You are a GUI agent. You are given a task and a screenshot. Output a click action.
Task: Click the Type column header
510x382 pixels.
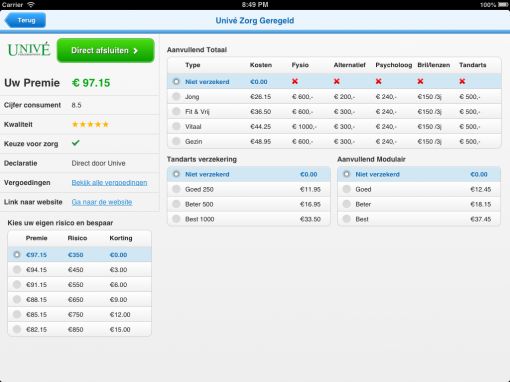point(193,65)
